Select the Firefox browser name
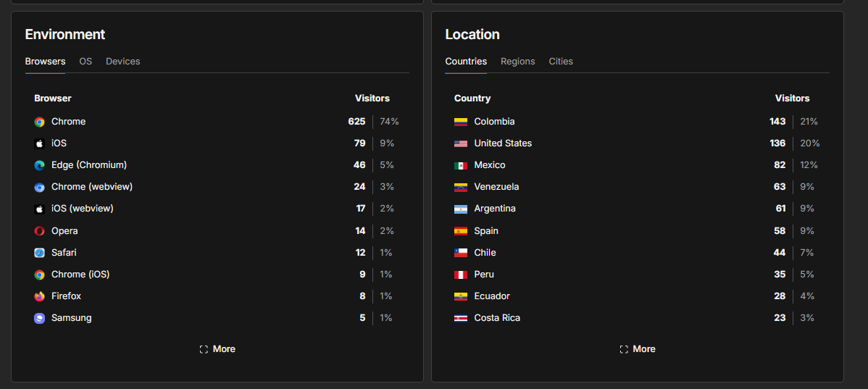 [x=67, y=296]
